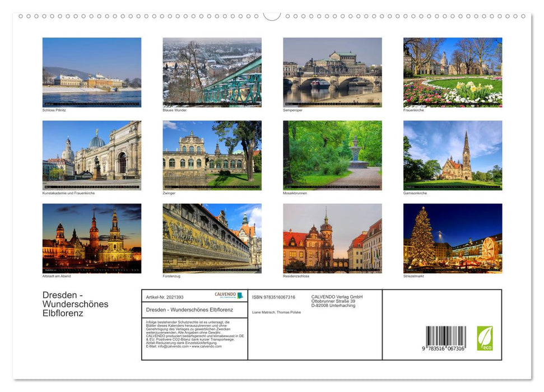Click the green eco leaf icon
The image size is (544, 392).
click(x=485, y=338)
